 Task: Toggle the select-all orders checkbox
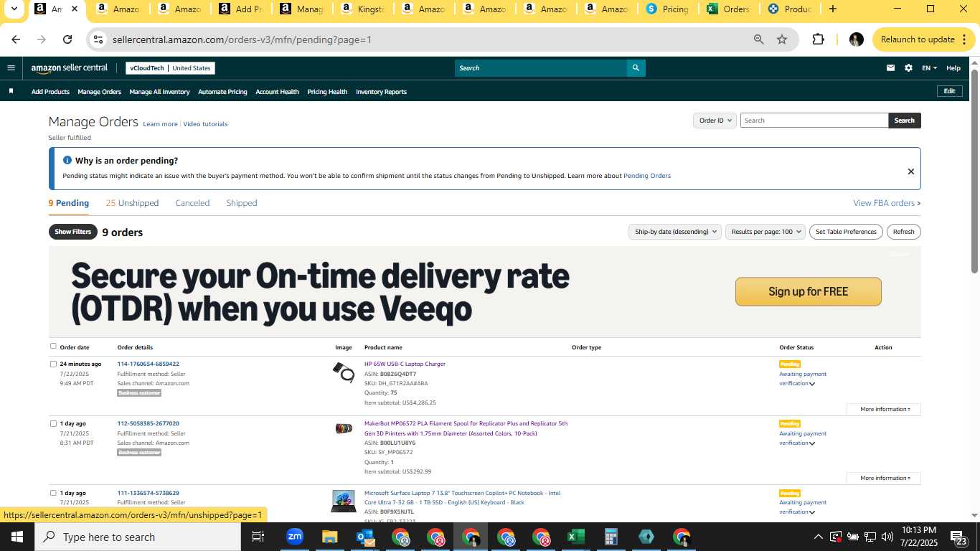pyautogui.click(x=53, y=347)
